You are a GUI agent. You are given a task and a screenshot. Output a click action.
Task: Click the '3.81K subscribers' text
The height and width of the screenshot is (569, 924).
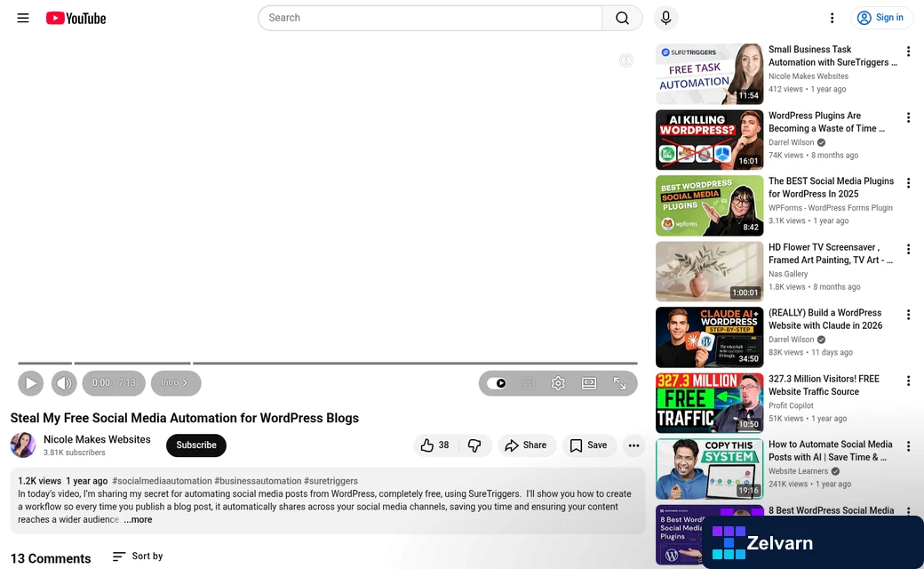click(75, 453)
